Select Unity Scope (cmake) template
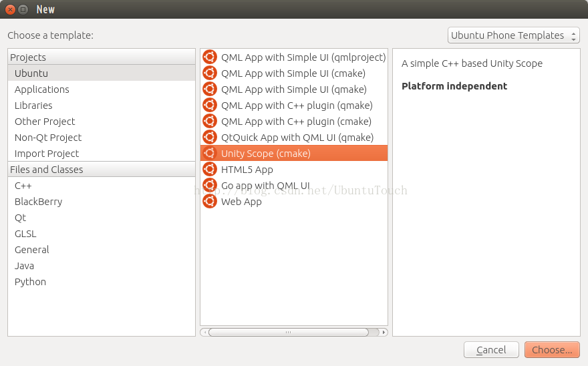 294,154
